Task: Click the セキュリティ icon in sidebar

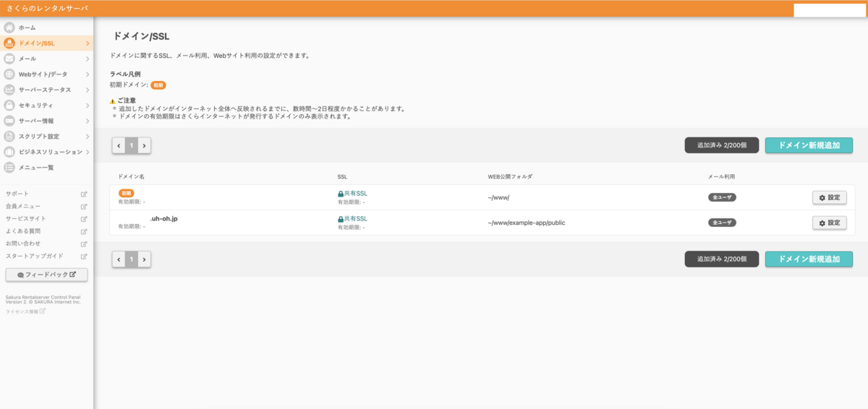Action: (x=9, y=106)
